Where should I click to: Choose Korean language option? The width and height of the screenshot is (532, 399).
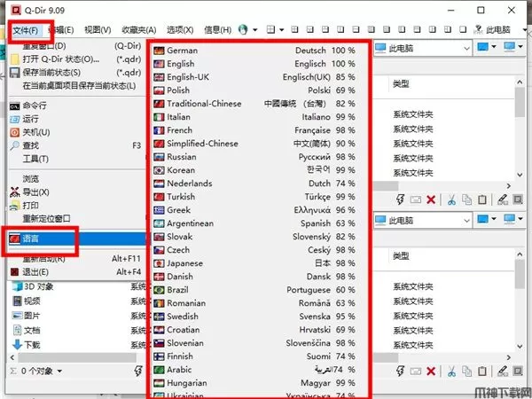pos(254,170)
